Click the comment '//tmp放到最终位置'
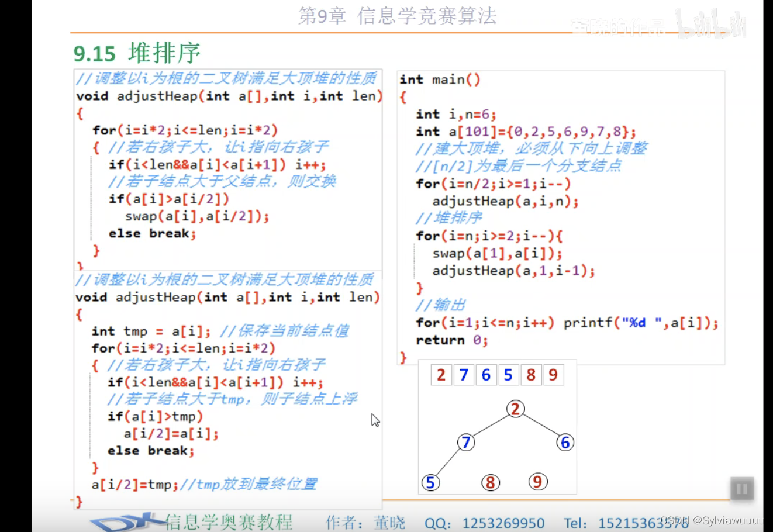 coord(249,485)
